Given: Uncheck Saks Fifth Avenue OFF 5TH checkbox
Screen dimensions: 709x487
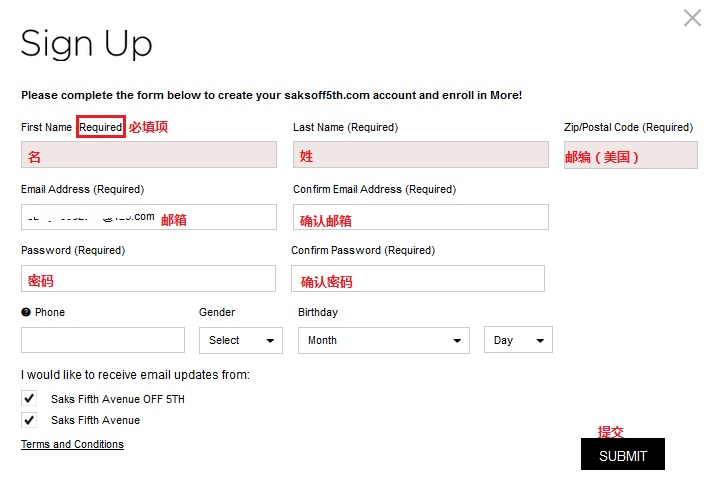Looking at the screenshot, I should [29, 398].
